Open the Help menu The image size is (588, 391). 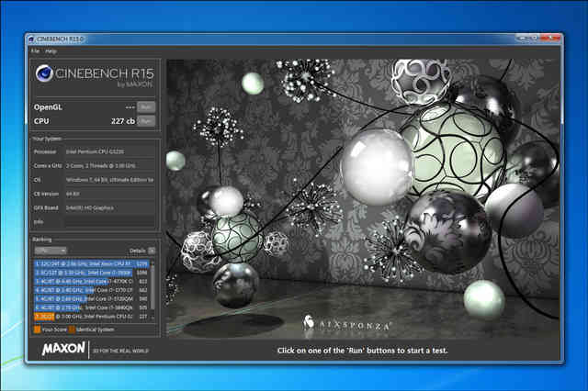pos(51,51)
